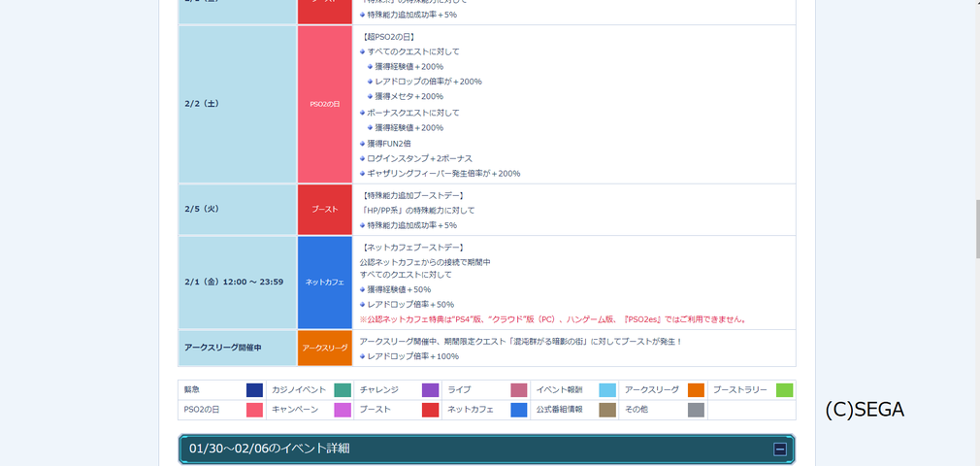The image size is (980, 466).
Task: Select レアドロップの倍率が＋200% line
Action: pyautogui.click(x=428, y=82)
